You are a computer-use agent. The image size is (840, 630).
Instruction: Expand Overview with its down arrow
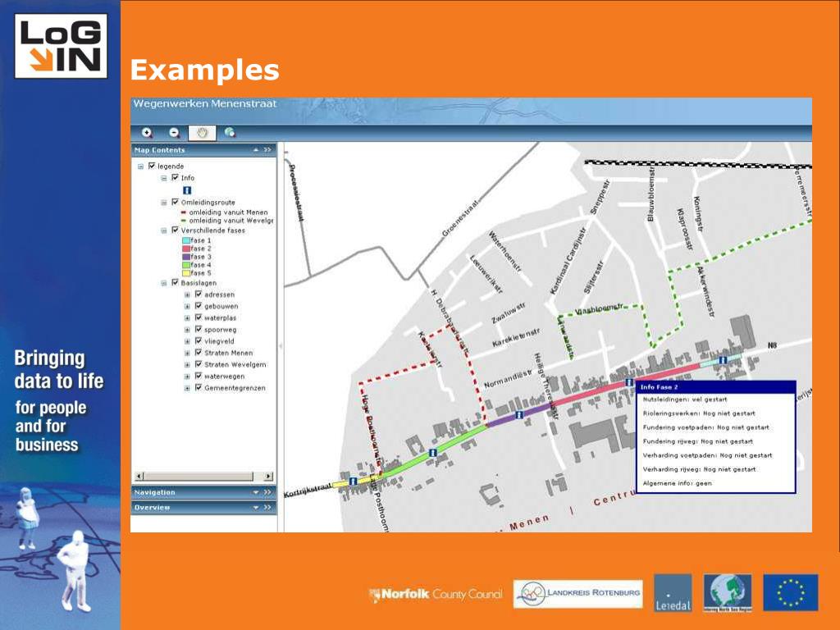point(256,507)
